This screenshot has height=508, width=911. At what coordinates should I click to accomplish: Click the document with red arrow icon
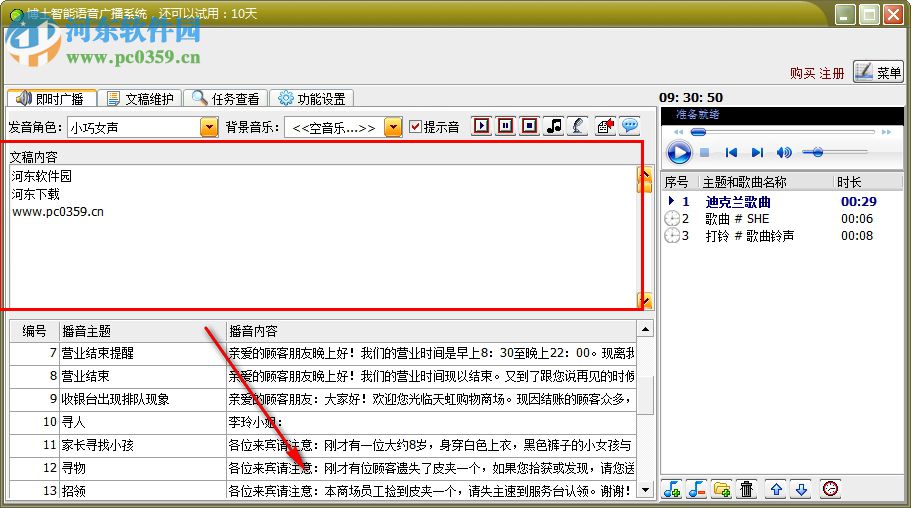click(605, 126)
